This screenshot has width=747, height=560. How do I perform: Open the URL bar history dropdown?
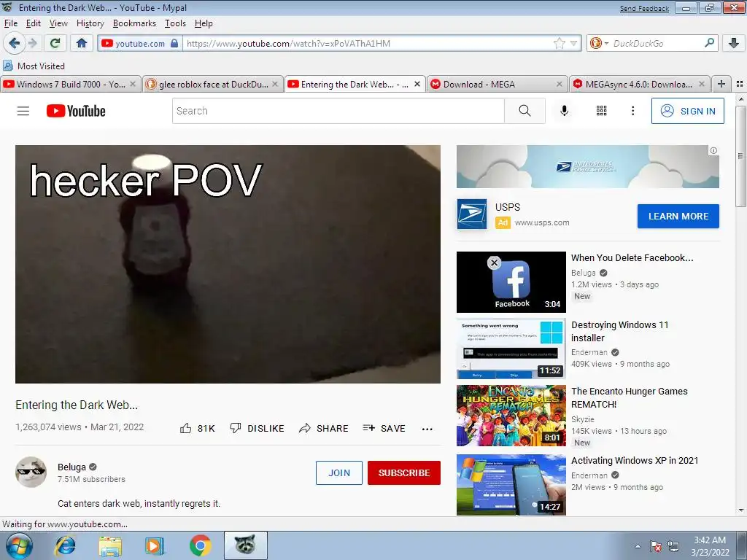coord(573,43)
